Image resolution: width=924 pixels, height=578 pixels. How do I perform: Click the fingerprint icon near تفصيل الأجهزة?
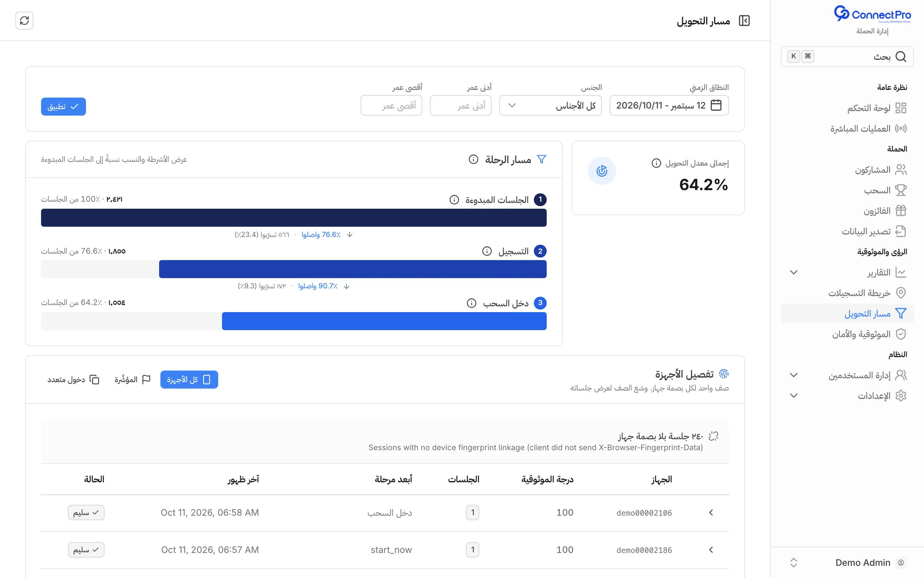[x=724, y=374]
